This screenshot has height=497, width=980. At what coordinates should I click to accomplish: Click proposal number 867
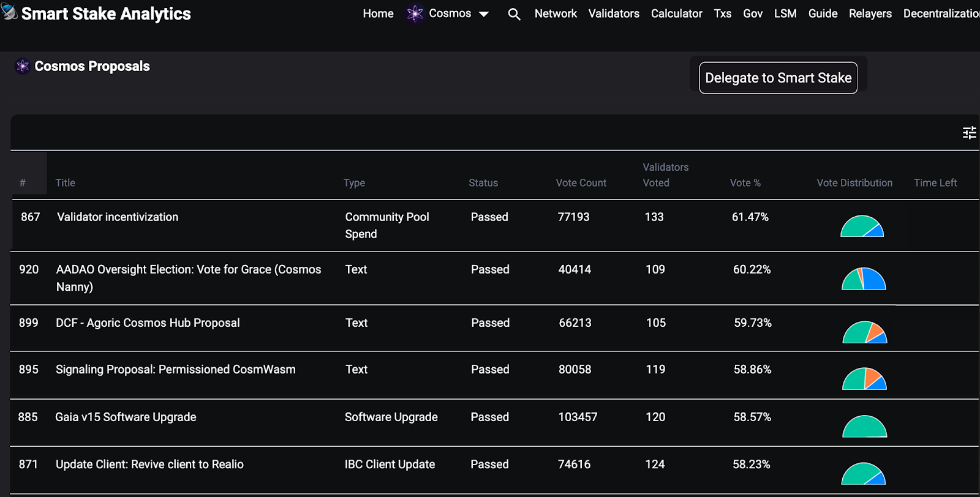coord(31,217)
